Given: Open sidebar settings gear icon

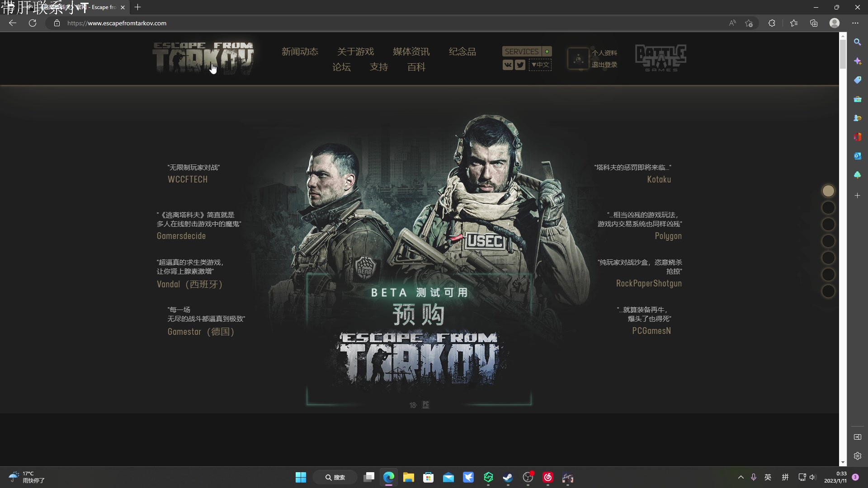Looking at the screenshot, I should coord(858,456).
